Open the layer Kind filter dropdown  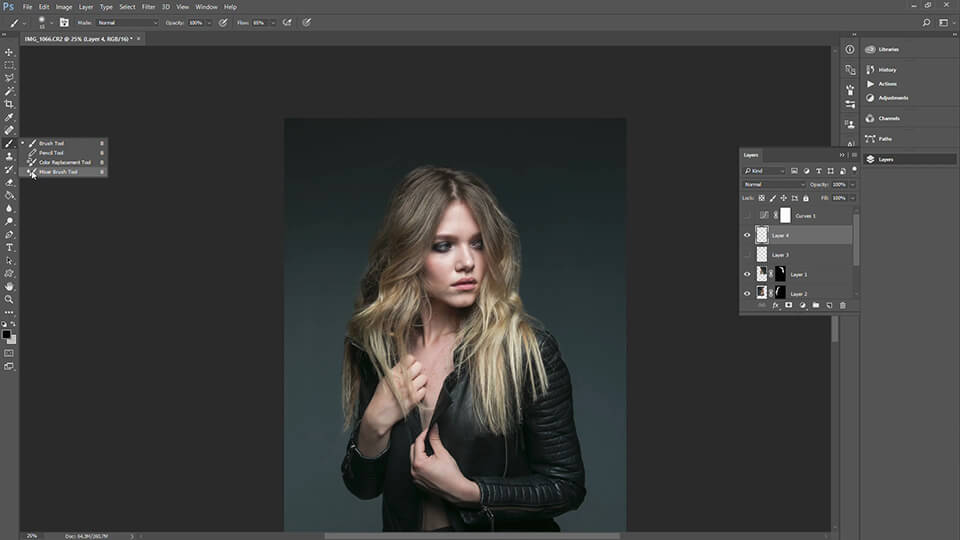tap(764, 171)
